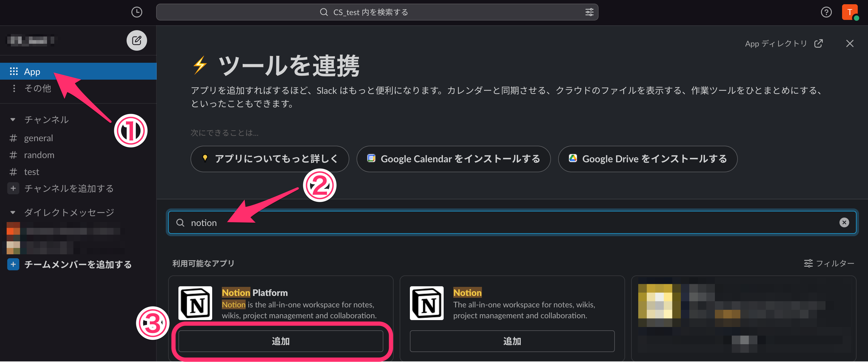Screen dimensions: 868x362
Task: Click Google Calendar をインストールする
Action: 454,159
